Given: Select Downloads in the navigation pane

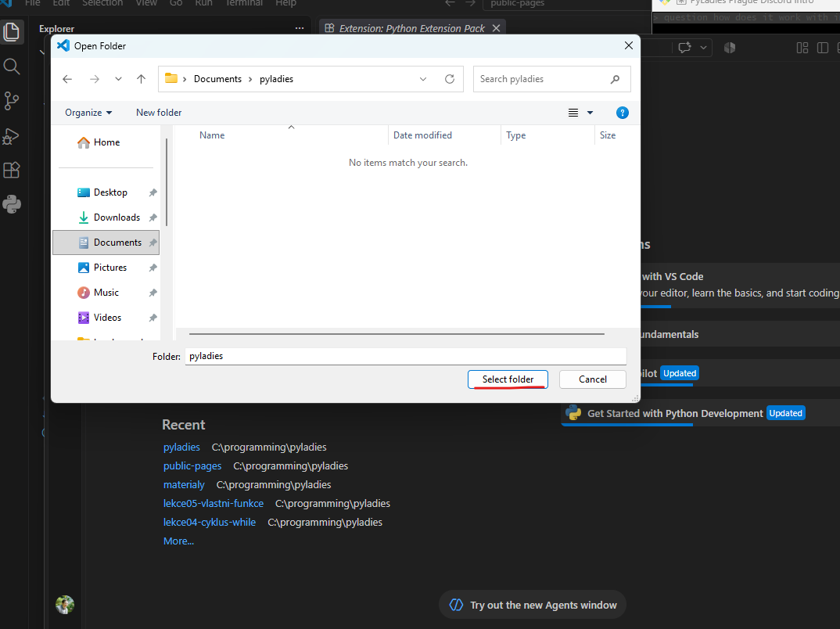Looking at the screenshot, I should click(x=106, y=217).
